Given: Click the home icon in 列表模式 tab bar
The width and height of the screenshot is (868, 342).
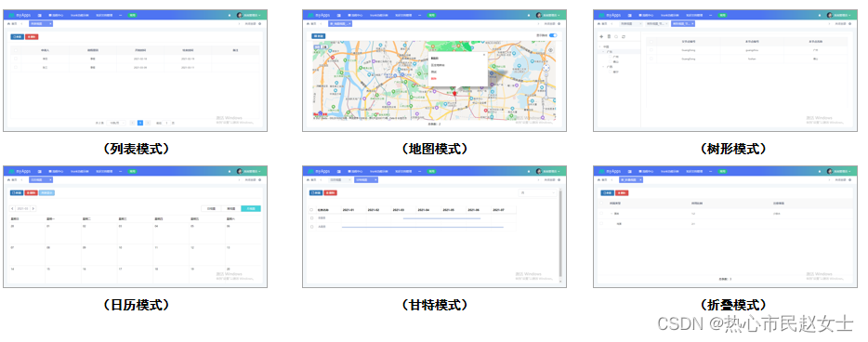Looking at the screenshot, I should (8, 24).
